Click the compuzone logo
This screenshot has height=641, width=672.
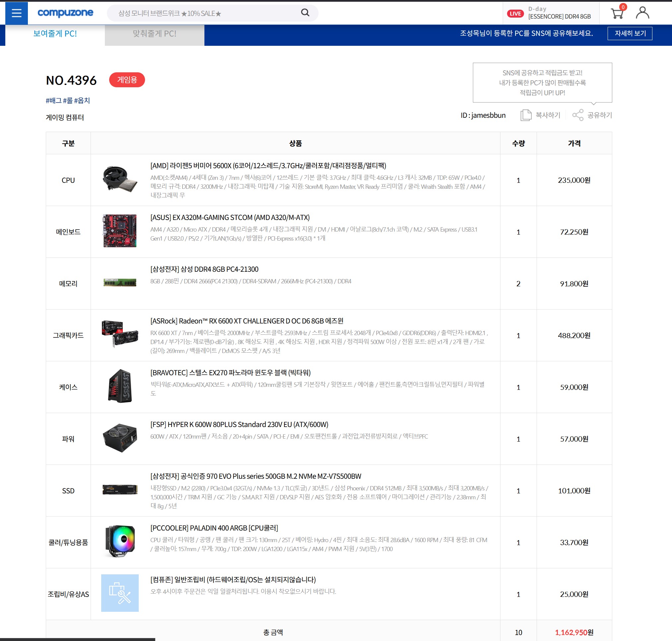[x=65, y=13]
